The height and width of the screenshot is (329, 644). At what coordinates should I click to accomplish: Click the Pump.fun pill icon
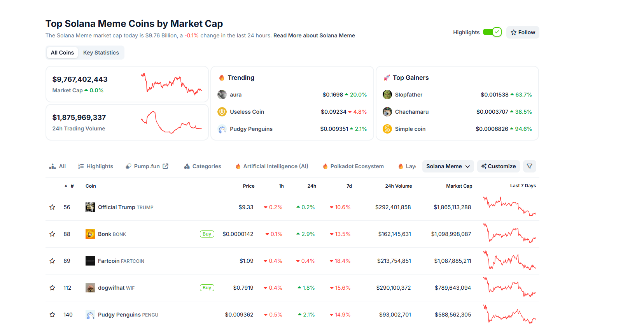click(x=128, y=166)
